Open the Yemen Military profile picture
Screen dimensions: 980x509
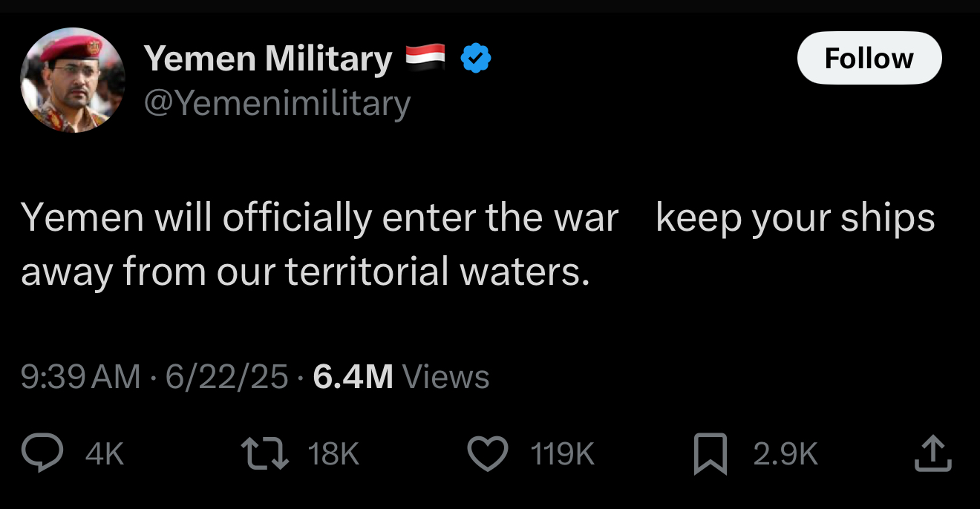click(72, 80)
